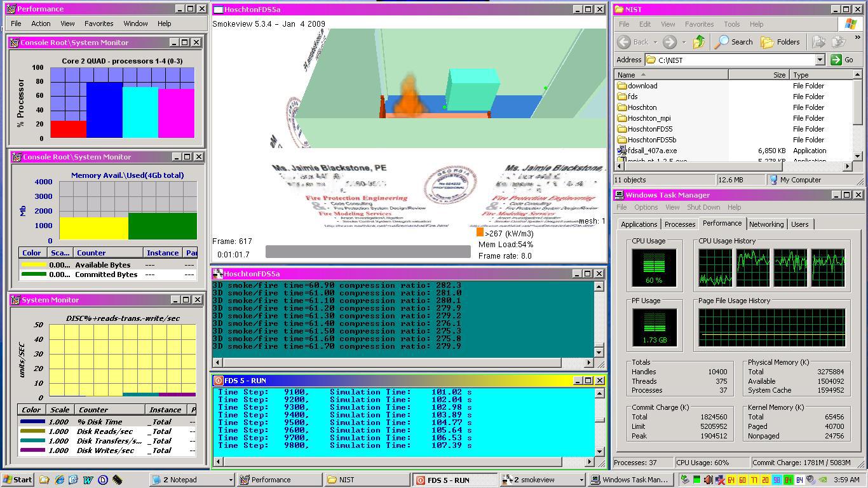Open the Options menu in Task Manager

pos(646,207)
